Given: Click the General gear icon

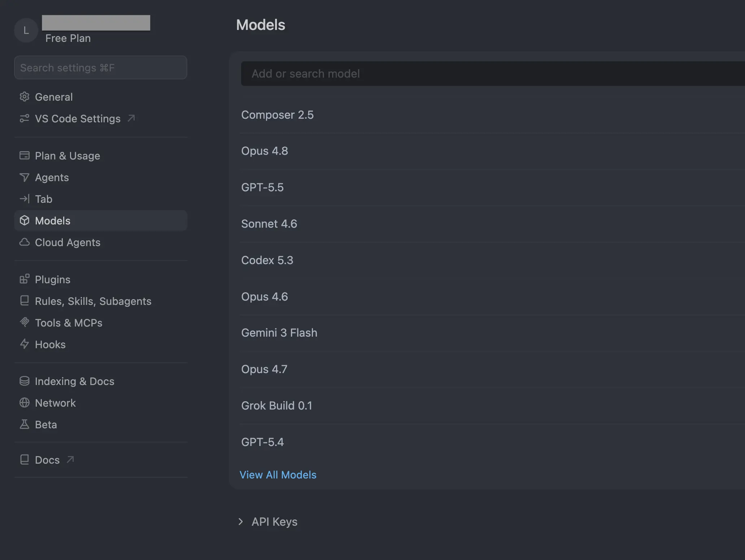Looking at the screenshot, I should (x=24, y=97).
